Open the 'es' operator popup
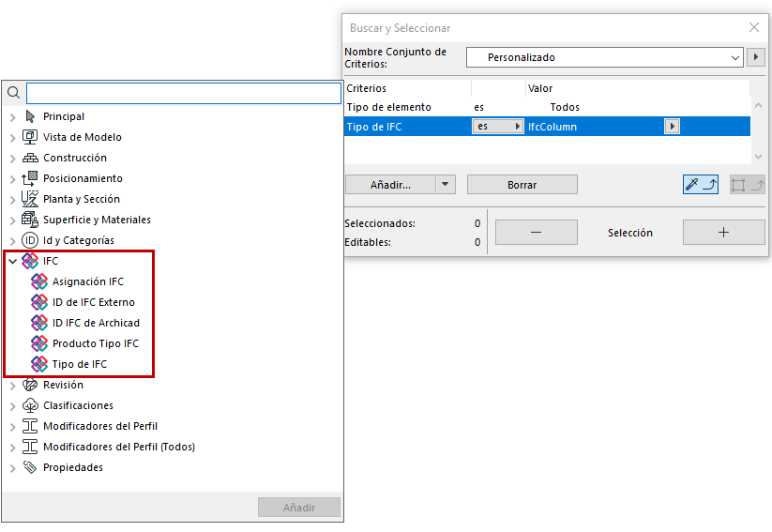This screenshot has width=772, height=532. tap(498, 127)
